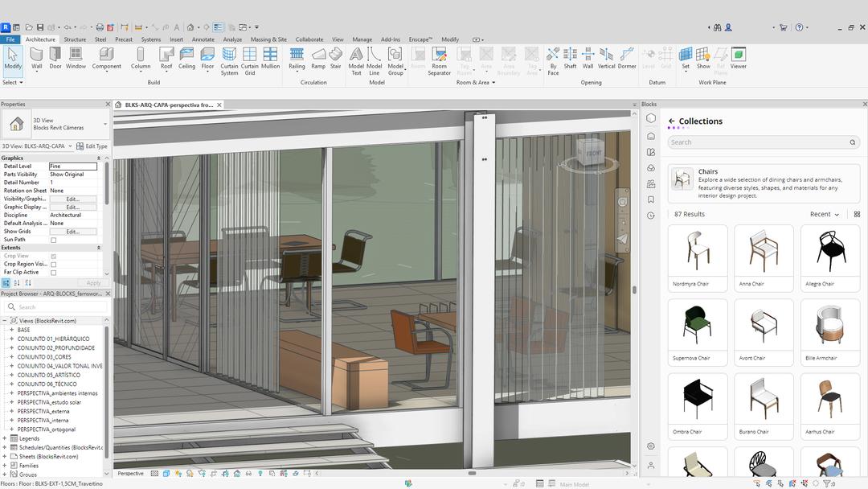Expand the Legends tree node

[x=5, y=438]
